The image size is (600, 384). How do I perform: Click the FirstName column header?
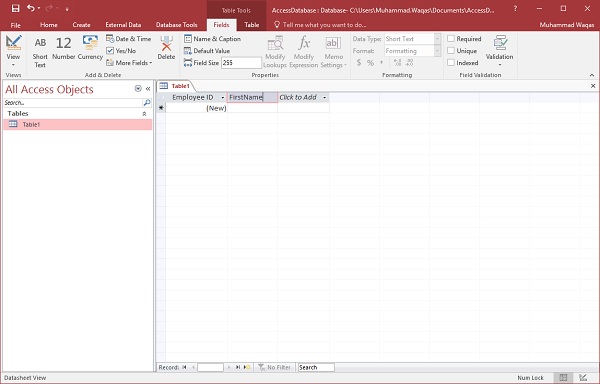pos(253,98)
